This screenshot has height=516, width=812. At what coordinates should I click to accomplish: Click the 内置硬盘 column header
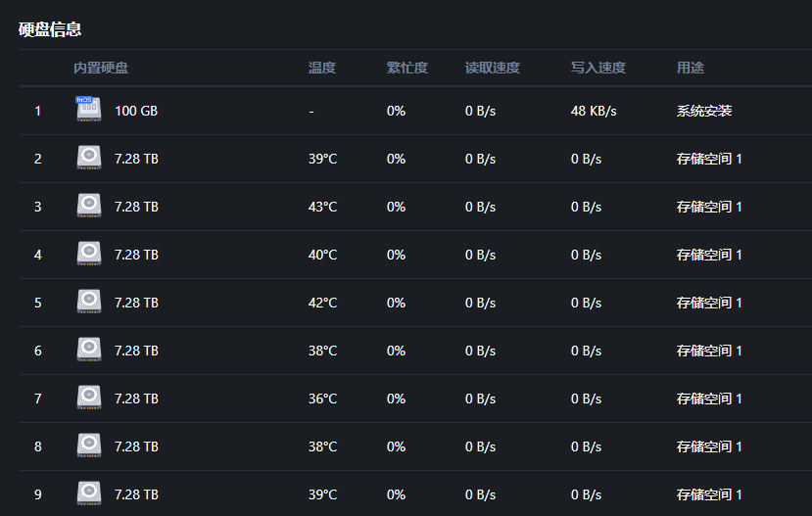point(101,68)
